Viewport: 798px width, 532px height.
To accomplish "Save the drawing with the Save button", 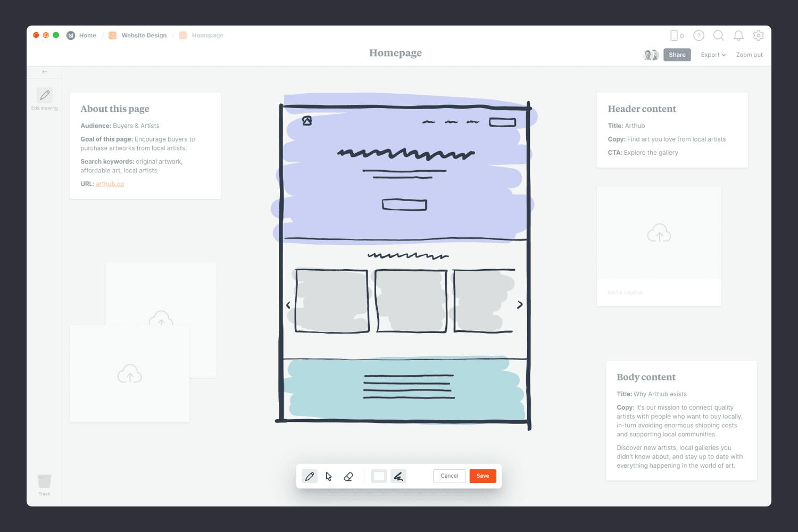I will pyautogui.click(x=483, y=476).
